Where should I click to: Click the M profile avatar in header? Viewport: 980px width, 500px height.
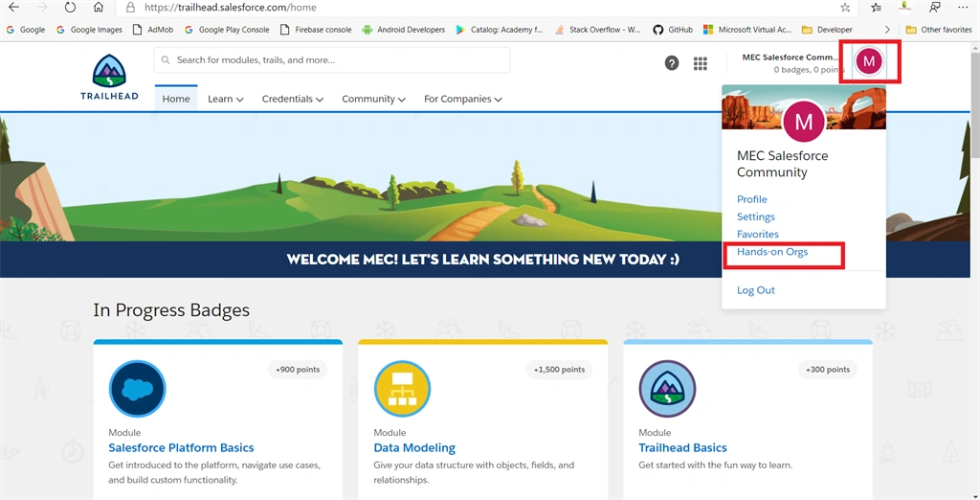pos(869,60)
